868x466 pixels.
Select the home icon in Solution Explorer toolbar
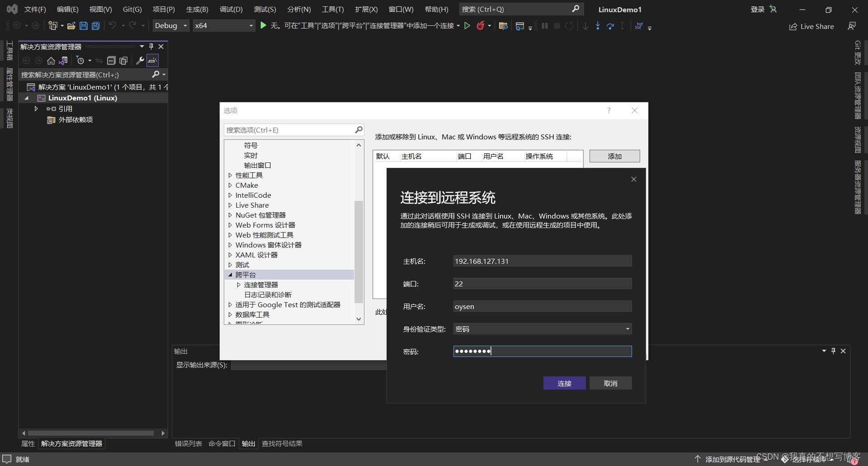click(51, 60)
